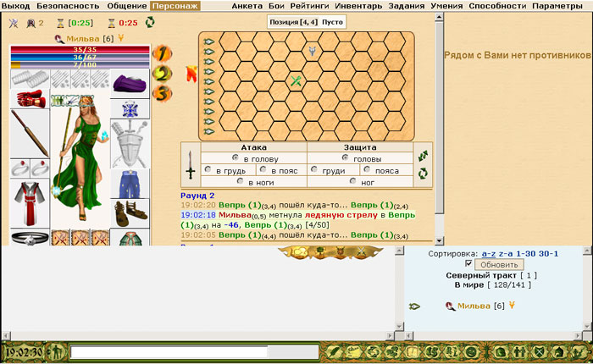
Task: Open the Инвентарь menu item
Action: (358, 6)
